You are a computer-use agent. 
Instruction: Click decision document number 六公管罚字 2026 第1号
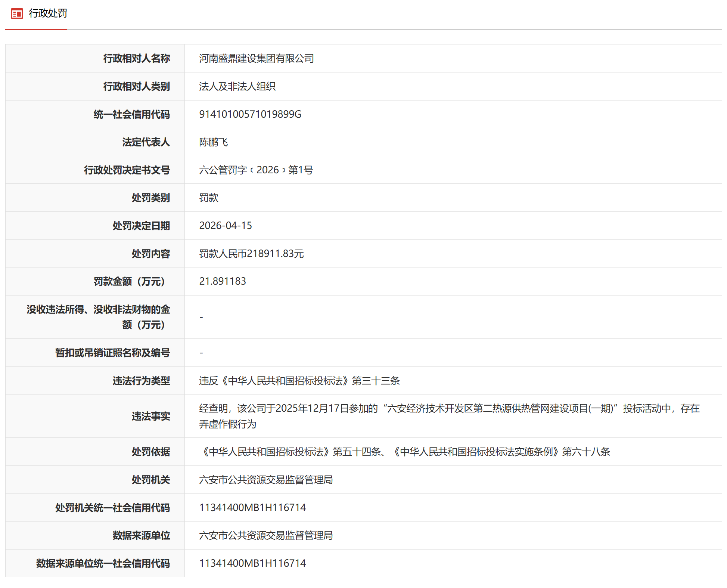click(x=256, y=170)
